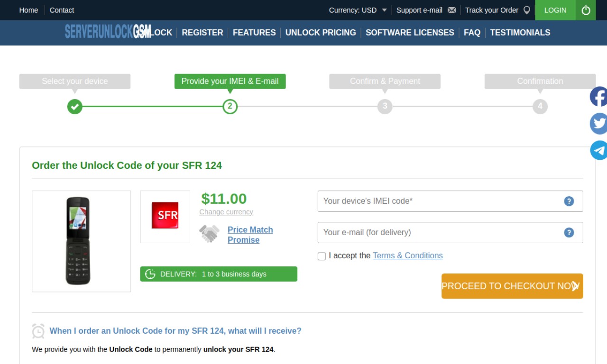Open the Telegram share icon
This screenshot has height=364, width=607.
pos(598,150)
